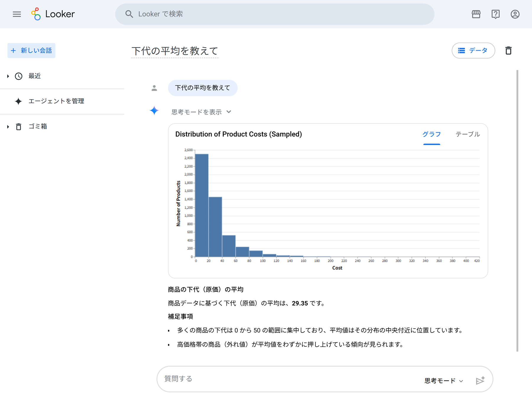Expand 思考モードを表示 disclosure
The height and width of the screenshot is (399, 532).
pyautogui.click(x=201, y=112)
